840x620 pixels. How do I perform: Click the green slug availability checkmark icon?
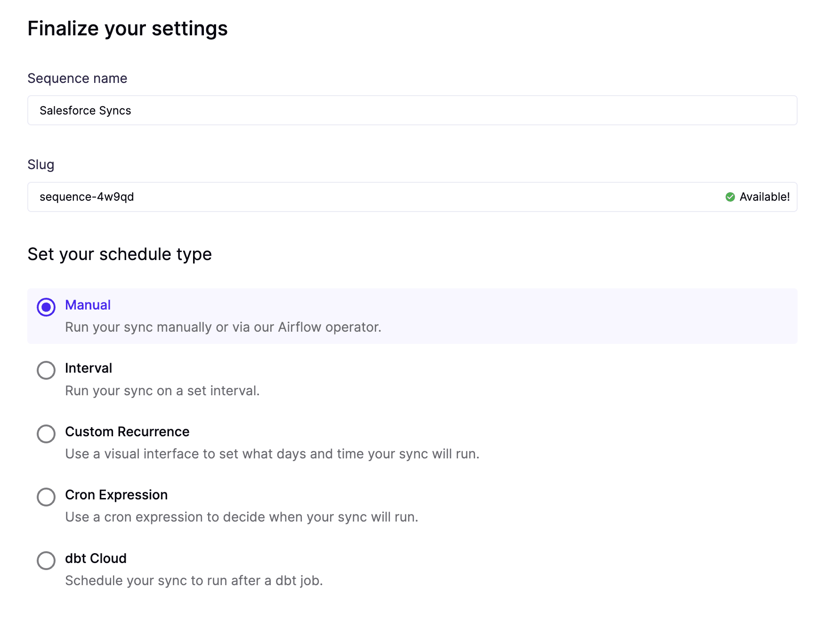[x=730, y=197]
